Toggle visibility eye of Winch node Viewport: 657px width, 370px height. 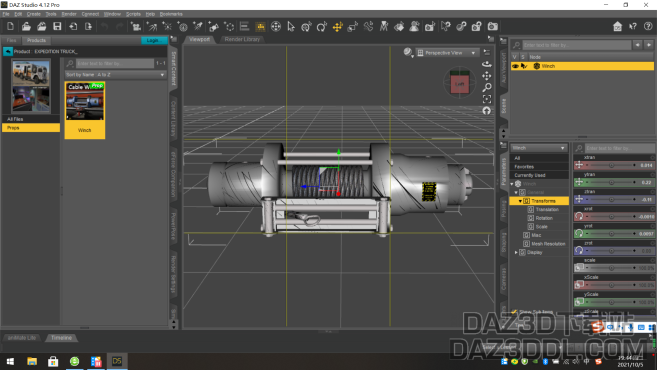coord(515,66)
